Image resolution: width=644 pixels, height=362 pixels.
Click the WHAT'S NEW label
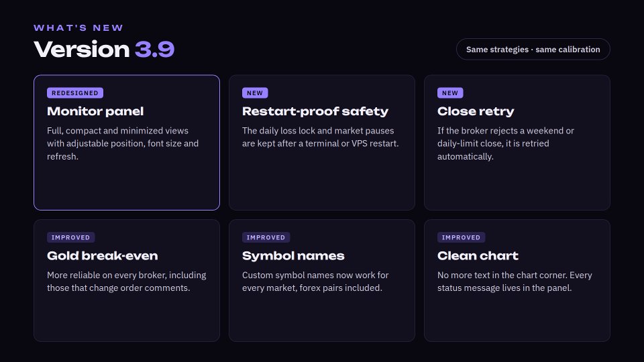(78, 28)
